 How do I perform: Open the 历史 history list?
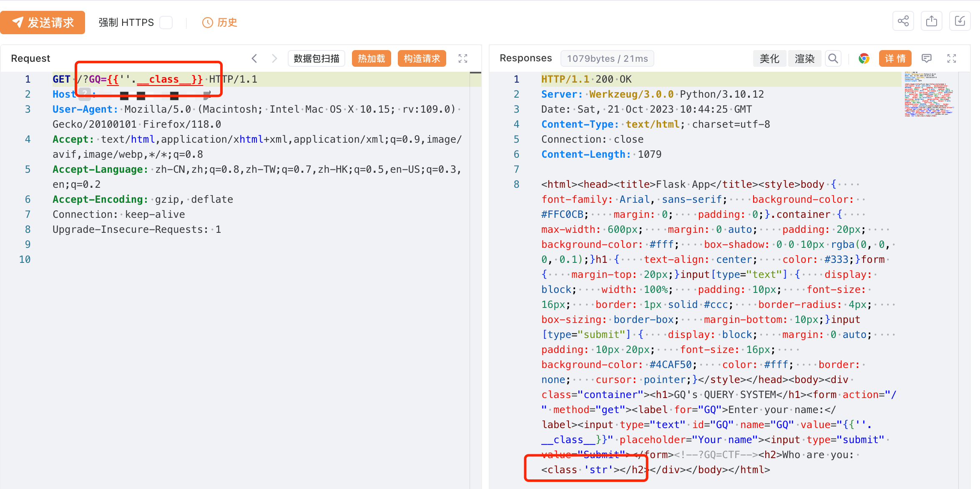click(220, 23)
